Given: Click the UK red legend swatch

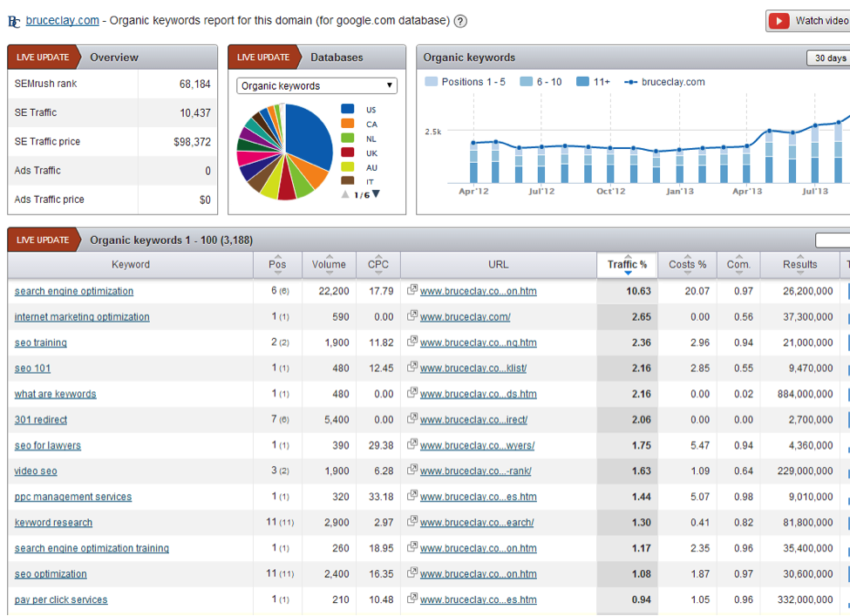Looking at the screenshot, I should pos(348,152).
